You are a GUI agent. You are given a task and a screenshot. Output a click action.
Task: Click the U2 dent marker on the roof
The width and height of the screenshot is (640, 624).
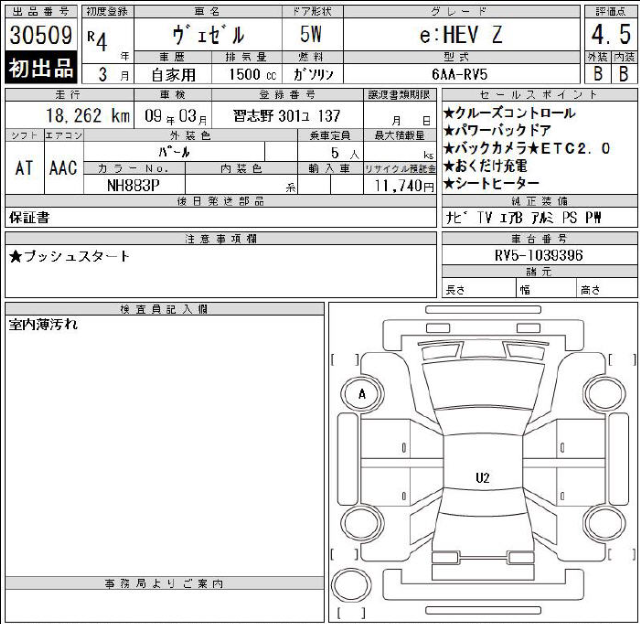[x=482, y=478]
